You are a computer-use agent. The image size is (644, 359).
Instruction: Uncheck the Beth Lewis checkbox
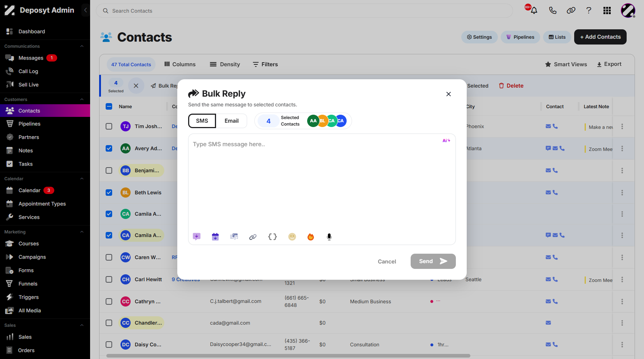pyautogui.click(x=109, y=193)
